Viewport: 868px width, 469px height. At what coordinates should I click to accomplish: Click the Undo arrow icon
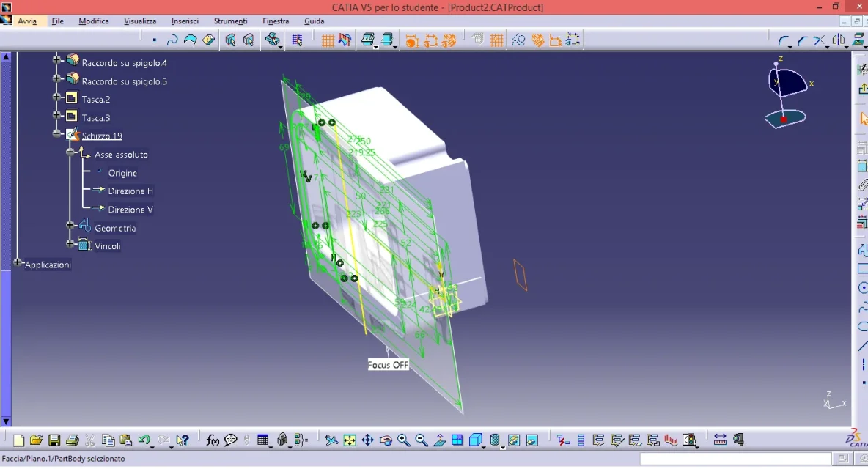144,440
